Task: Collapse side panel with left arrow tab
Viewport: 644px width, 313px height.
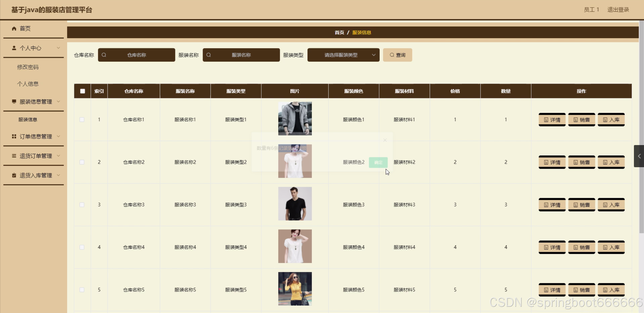Action: 639,156
